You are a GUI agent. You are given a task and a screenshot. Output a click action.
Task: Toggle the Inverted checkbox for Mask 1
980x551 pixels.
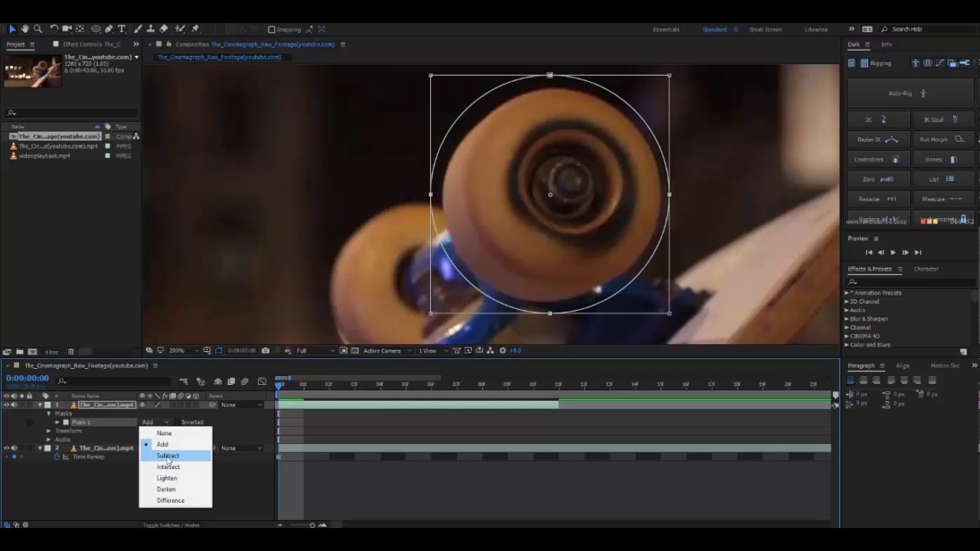(x=177, y=422)
